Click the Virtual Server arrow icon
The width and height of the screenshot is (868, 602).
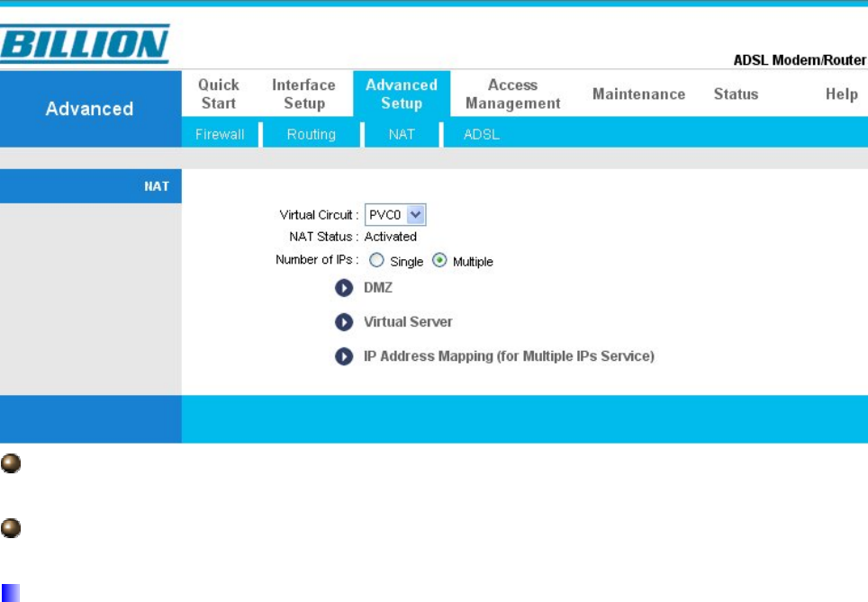tap(344, 322)
